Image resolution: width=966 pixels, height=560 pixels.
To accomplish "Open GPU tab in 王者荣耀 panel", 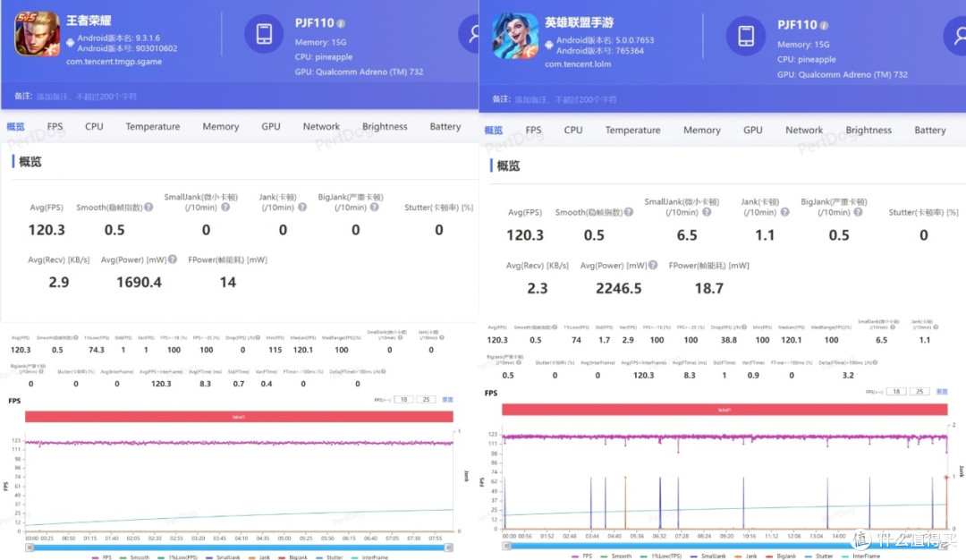I will coord(271,126).
